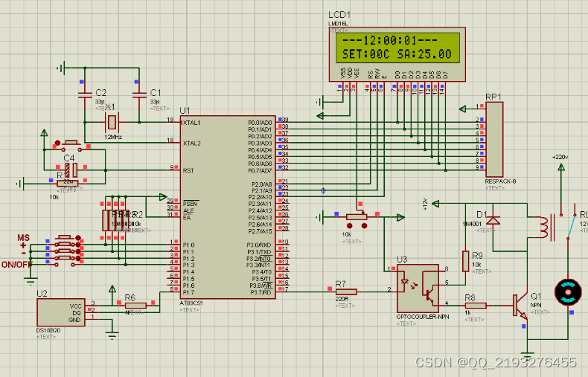Select the power arrow right of the potentiometer
Image resolution: width=588 pixels, height=377 pixels.
pyautogui.click(x=401, y=217)
